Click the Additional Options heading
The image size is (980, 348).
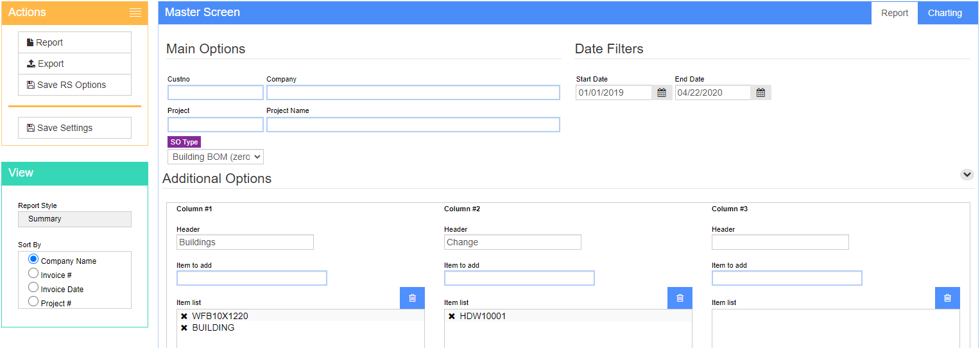217,178
